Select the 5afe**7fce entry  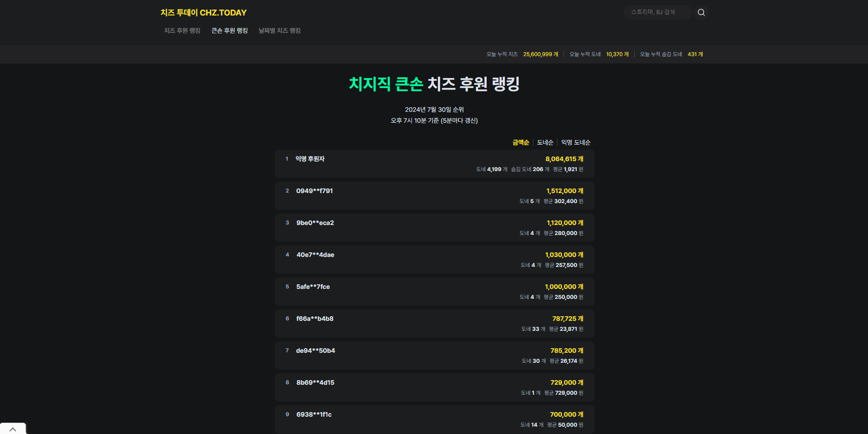pyautogui.click(x=434, y=291)
